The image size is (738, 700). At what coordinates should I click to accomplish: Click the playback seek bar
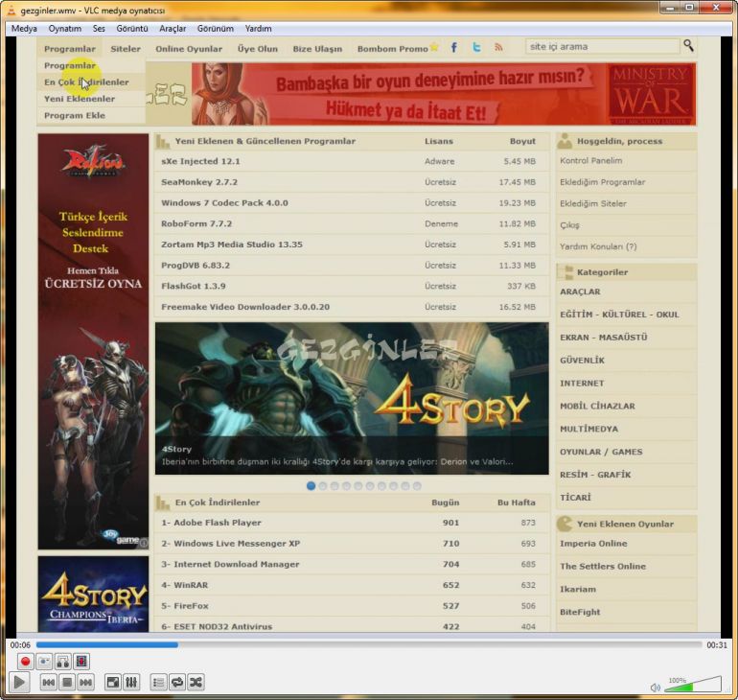click(369, 645)
